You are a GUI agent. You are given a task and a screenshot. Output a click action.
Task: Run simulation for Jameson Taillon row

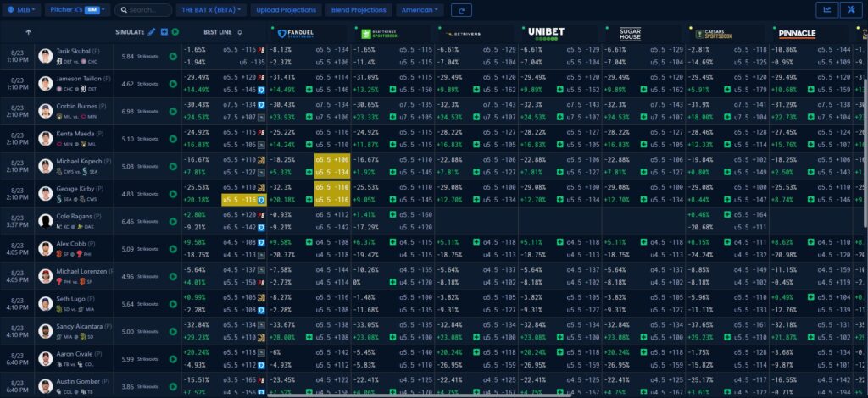pos(173,84)
